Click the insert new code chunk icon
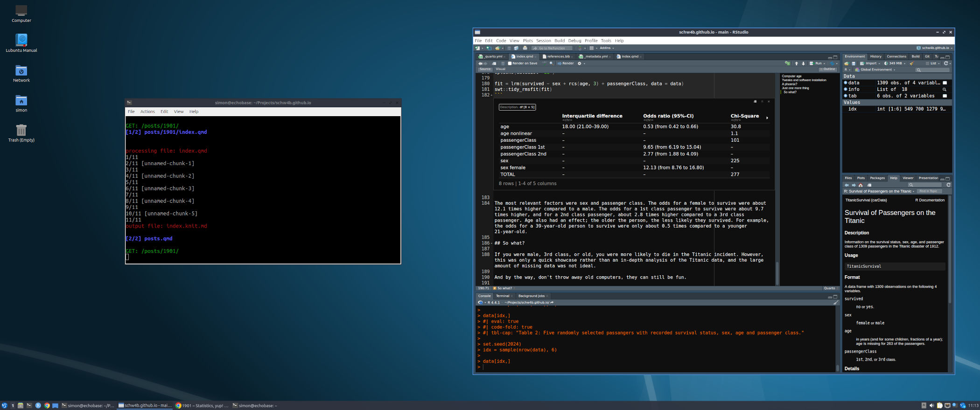Screen dimensions: 980x410 pyautogui.click(x=788, y=63)
